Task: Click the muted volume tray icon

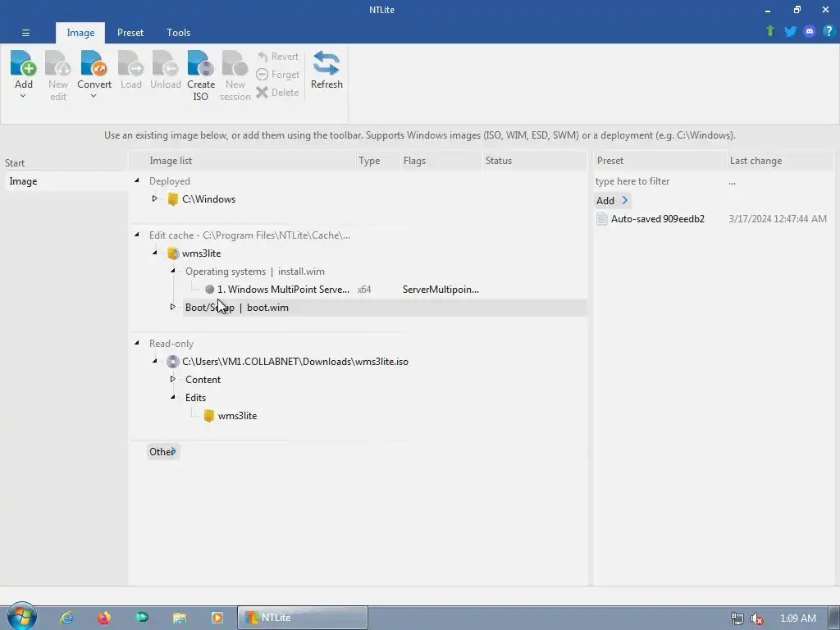Action: tap(757, 619)
